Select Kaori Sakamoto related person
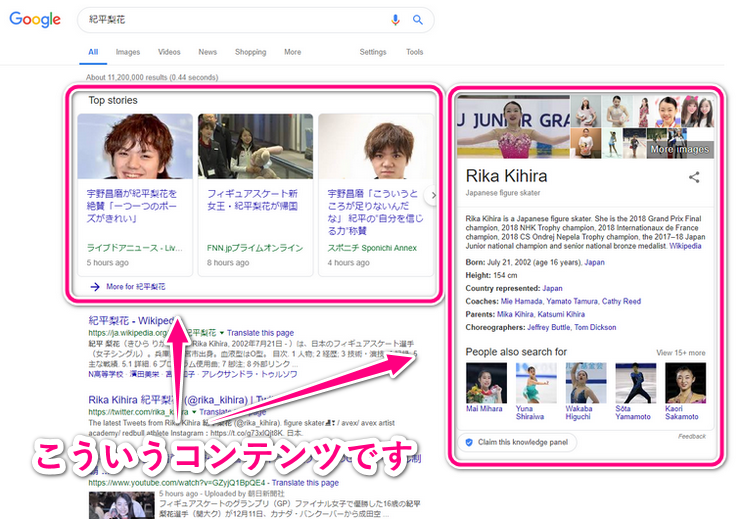This screenshot has height=519, width=740. [x=685, y=391]
